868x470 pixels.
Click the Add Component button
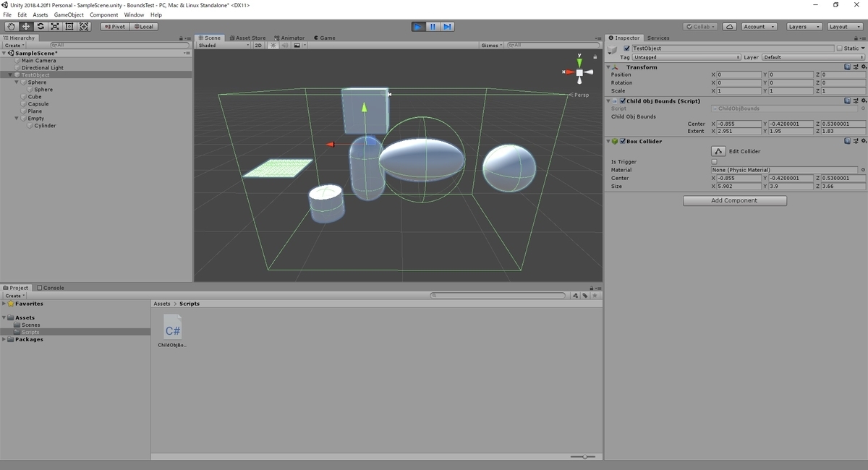pos(734,200)
